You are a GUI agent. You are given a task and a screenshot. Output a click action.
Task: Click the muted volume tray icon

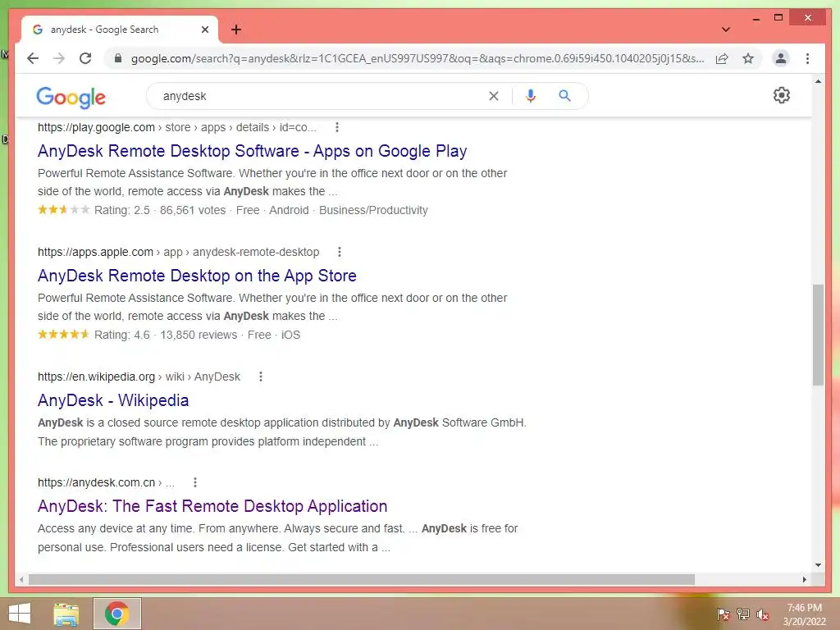pyautogui.click(x=763, y=614)
